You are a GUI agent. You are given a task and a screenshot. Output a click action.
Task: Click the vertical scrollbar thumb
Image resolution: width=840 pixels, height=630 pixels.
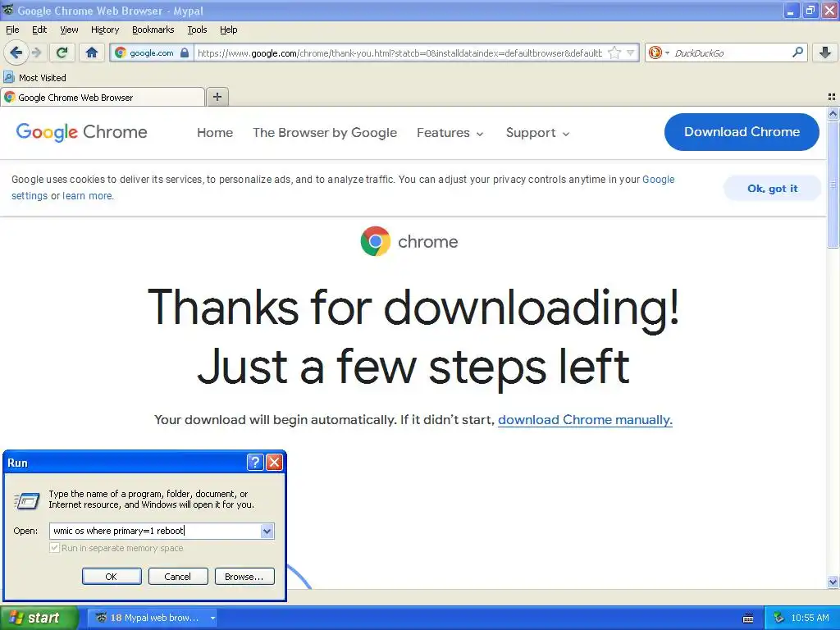pos(833,184)
